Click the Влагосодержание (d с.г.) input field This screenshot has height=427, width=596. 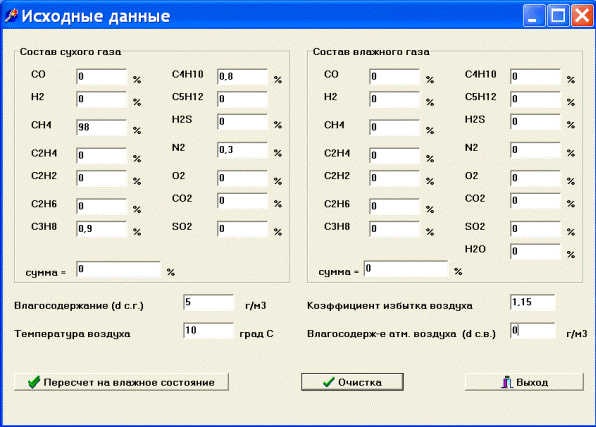209,303
